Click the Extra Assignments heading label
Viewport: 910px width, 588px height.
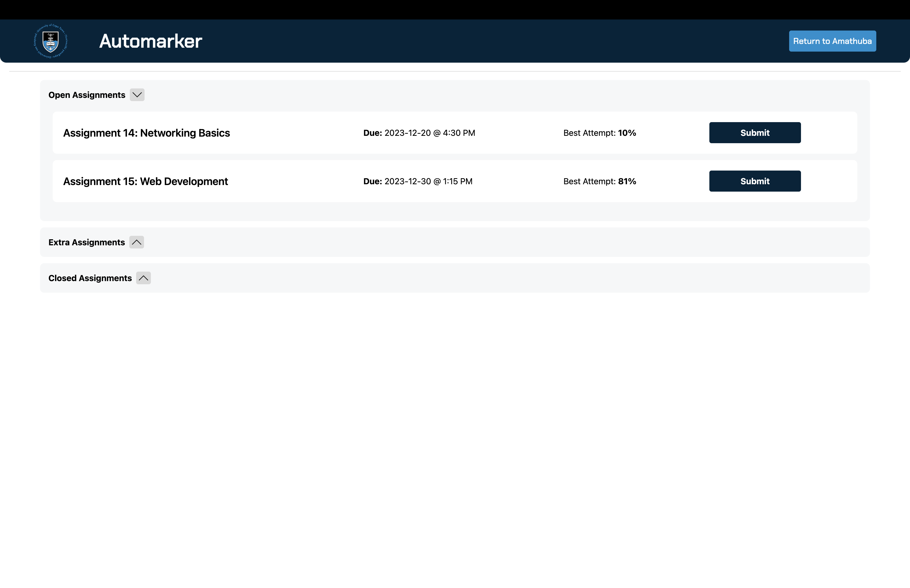[x=87, y=242]
